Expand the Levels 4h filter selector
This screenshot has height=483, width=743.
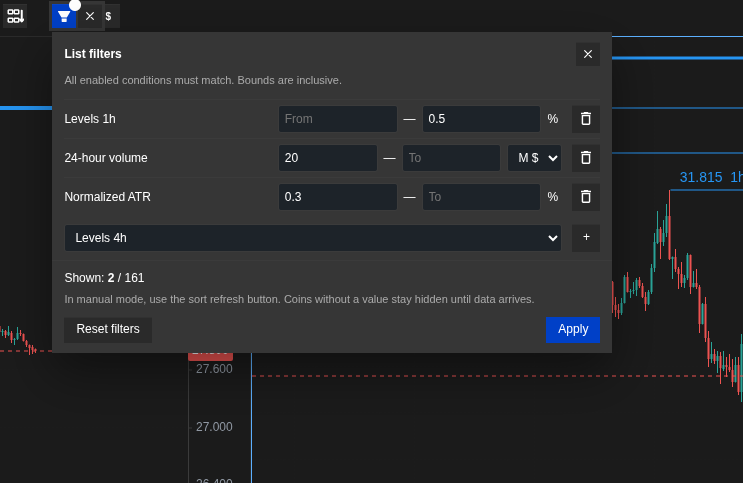coord(313,238)
